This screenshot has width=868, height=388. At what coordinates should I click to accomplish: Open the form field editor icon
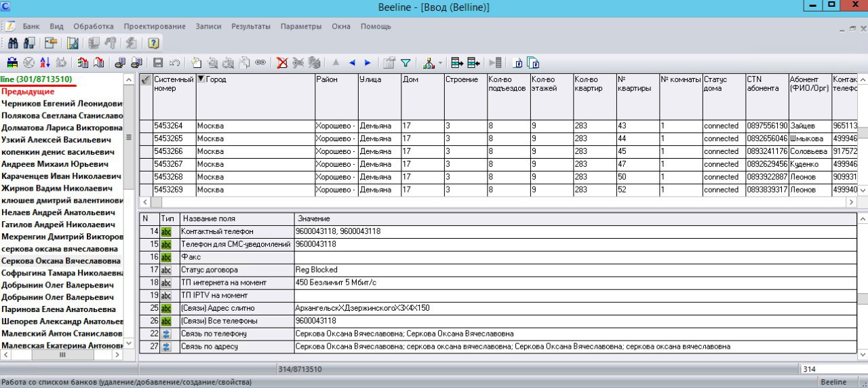[50, 43]
